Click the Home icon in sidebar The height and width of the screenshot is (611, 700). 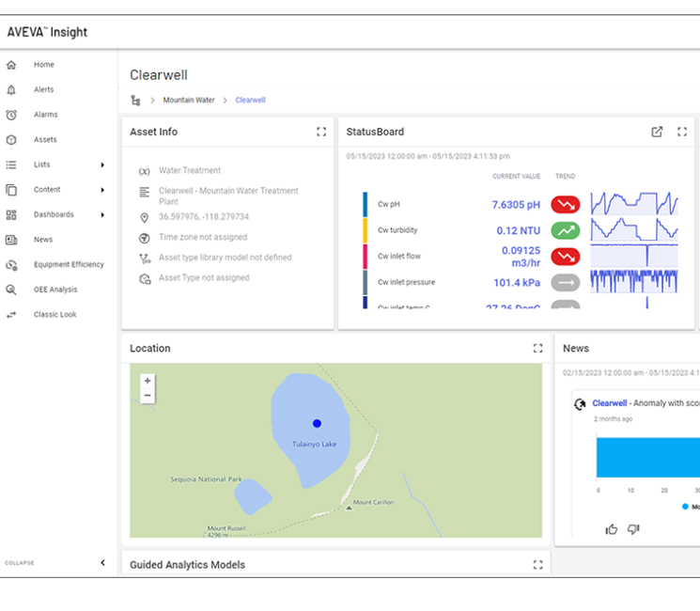pos(11,65)
